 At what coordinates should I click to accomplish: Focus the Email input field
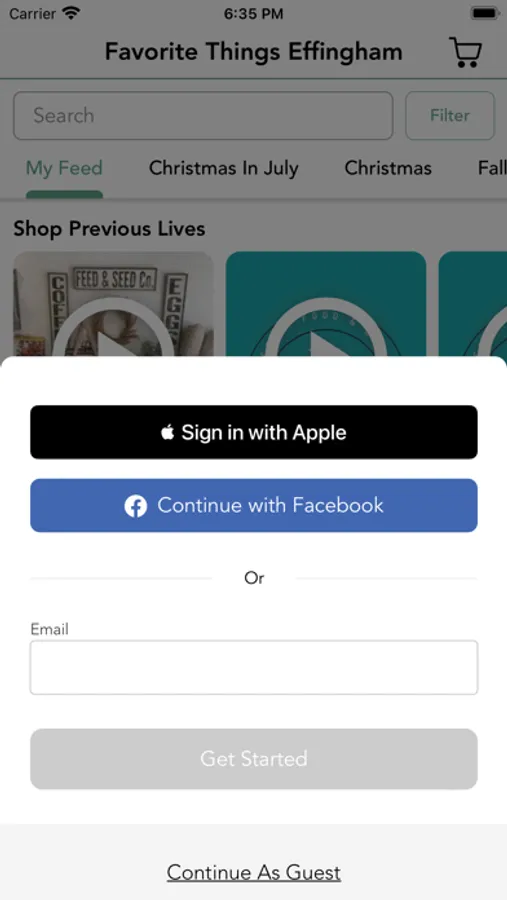[x=254, y=668]
